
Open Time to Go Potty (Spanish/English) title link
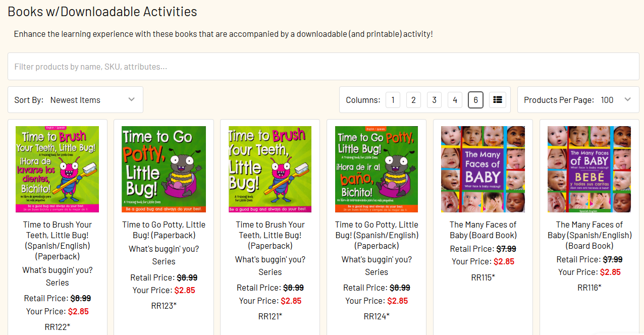(377, 235)
